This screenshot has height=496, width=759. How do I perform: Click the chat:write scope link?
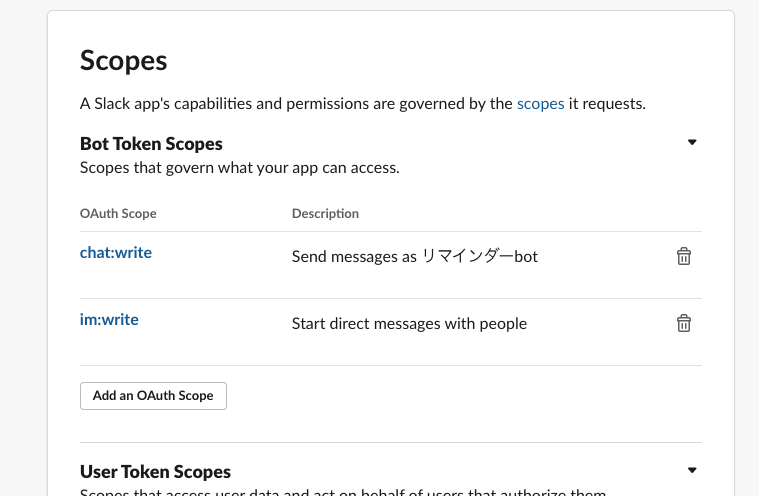[116, 253]
